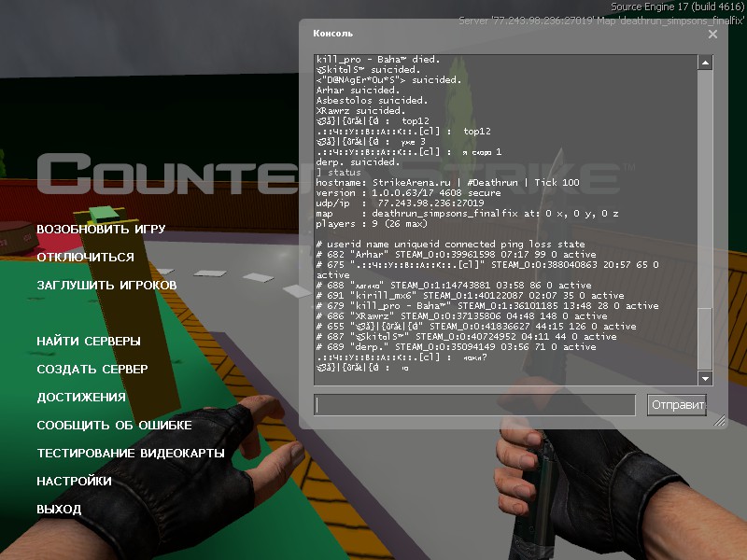747x560 pixels.
Task: Click the 'Arhar suicided.' console line
Action: [358, 90]
